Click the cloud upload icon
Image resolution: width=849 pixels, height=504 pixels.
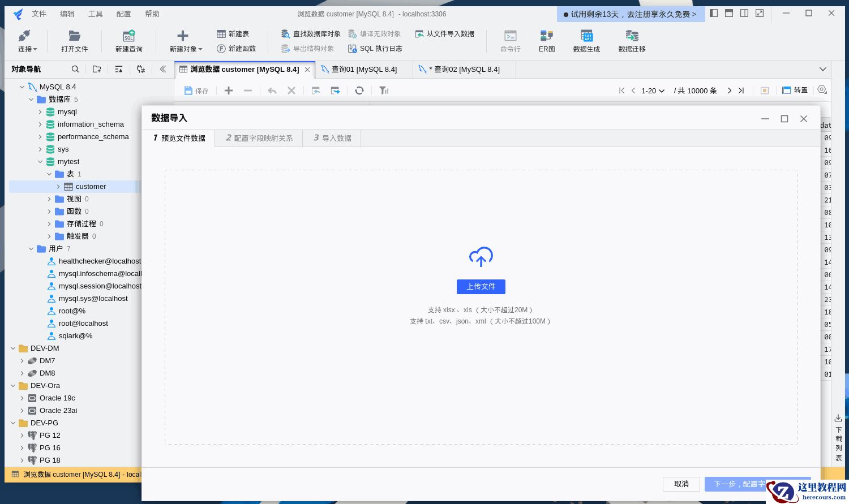tap(481, 257)
